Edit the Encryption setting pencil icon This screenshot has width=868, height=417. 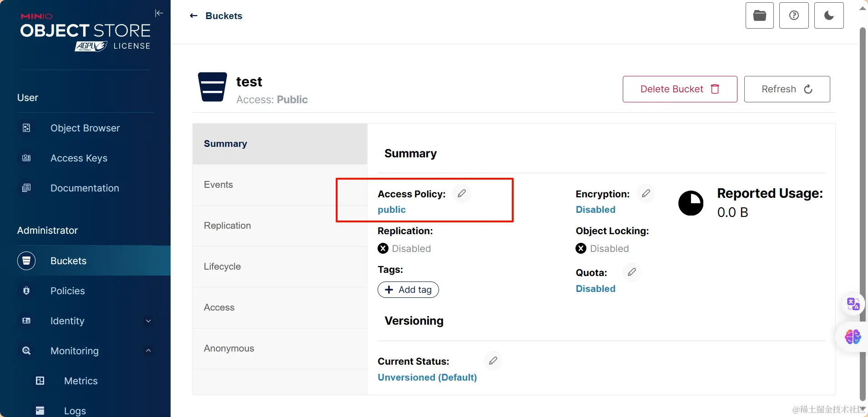click(x=646, y=194)
